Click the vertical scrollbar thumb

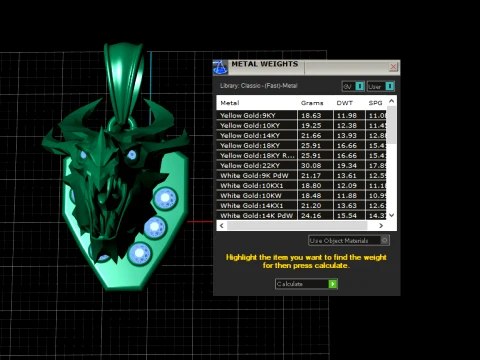point(392,125)
